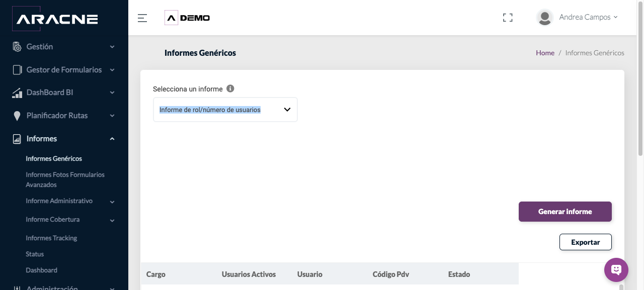644x290 pixels.
Task: Click the Estado column header
Action: 459,274
